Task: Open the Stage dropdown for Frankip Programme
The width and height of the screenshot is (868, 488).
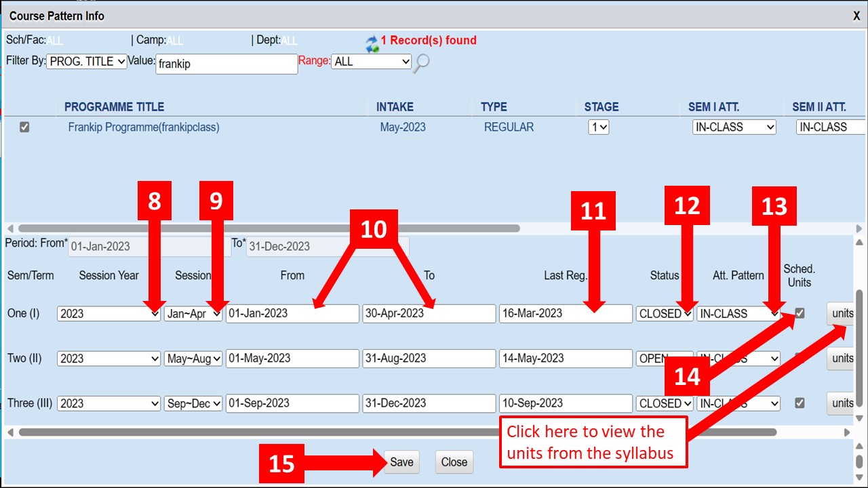Action: click(x=598, y=127)
